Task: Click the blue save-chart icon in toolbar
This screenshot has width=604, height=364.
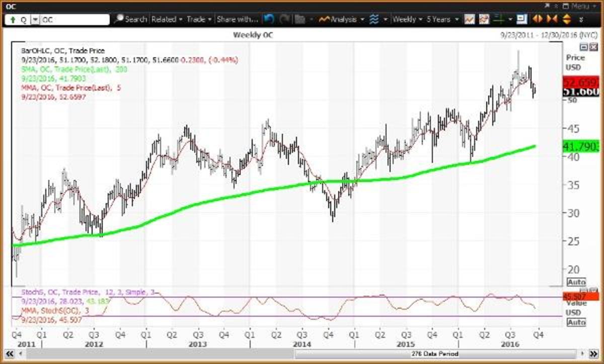Action: [521, 20]
